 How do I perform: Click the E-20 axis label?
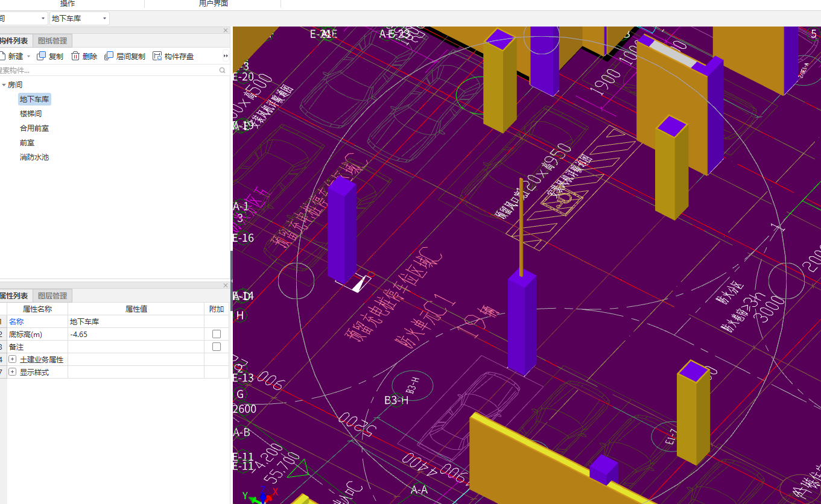[x=244, y=77]
